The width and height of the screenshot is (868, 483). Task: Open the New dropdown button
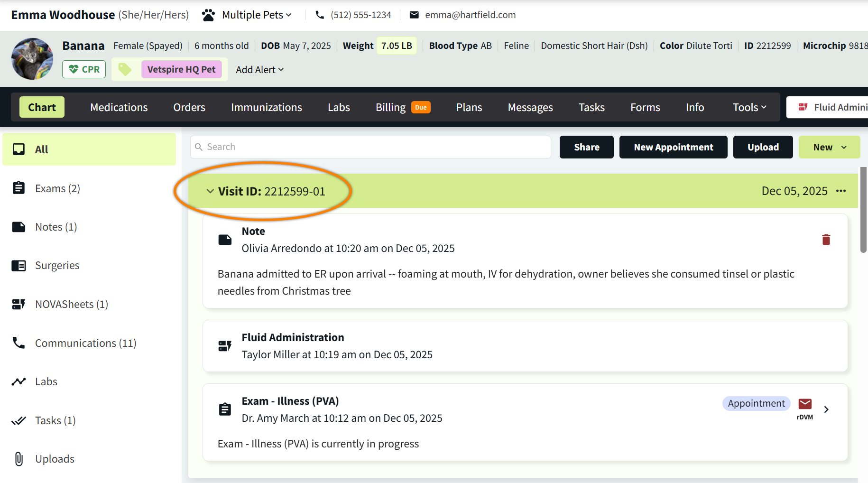(x=830, y=147)
